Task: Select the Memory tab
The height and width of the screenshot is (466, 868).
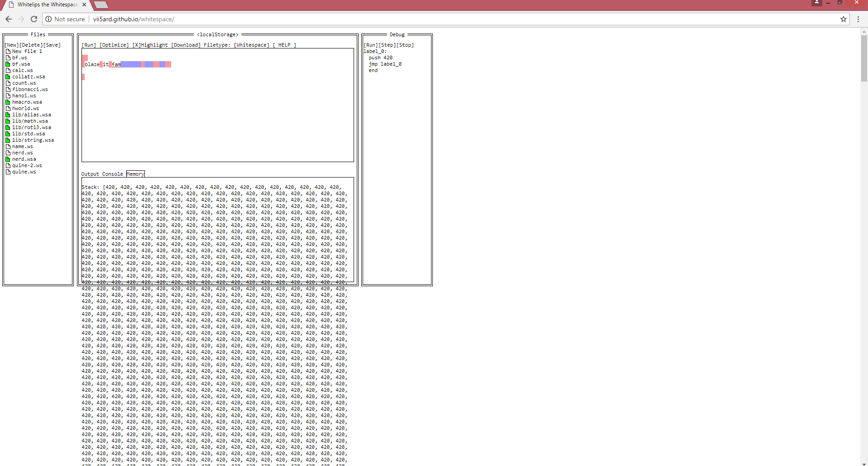Action: point(135,174)
